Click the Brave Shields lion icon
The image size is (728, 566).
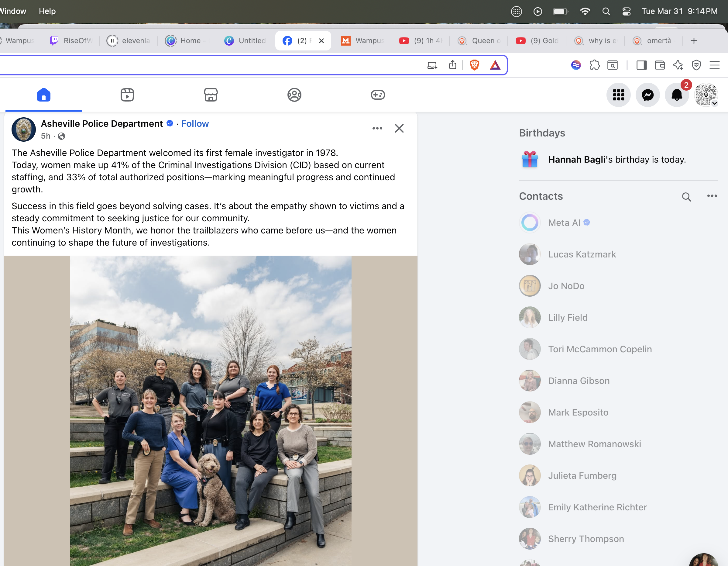tap(474, 65)
